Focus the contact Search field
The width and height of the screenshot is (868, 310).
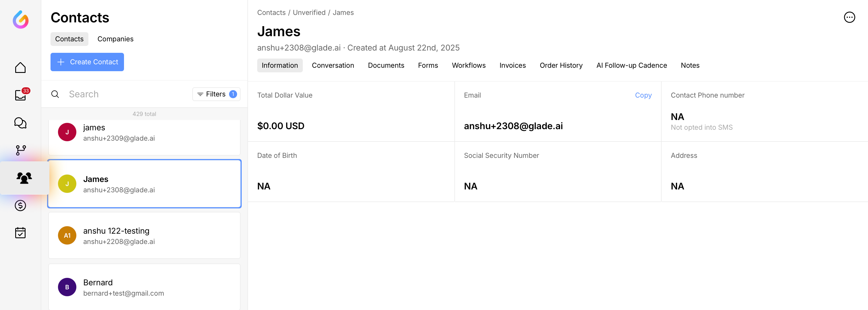[x=128, y=94]
